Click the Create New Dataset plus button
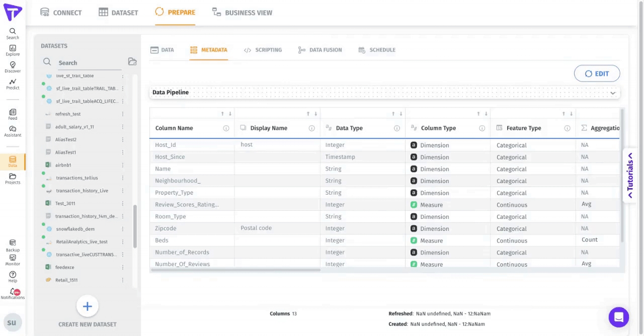This screenshot has width=644, height=336. click(x=87, y=306)
